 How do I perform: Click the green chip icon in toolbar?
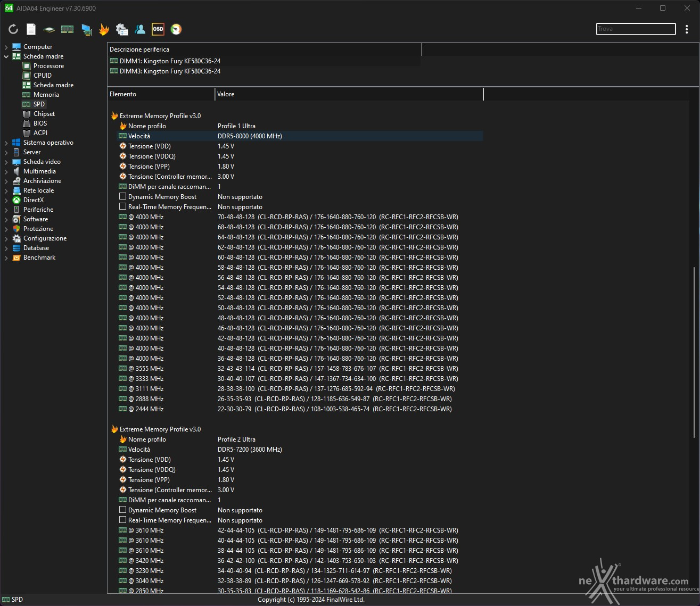(x=49, y=30)
